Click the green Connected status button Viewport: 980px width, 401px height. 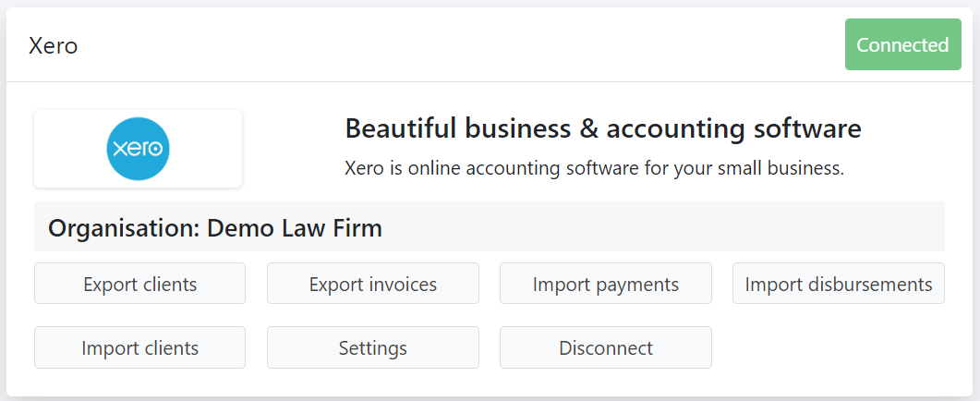(903, 44)
